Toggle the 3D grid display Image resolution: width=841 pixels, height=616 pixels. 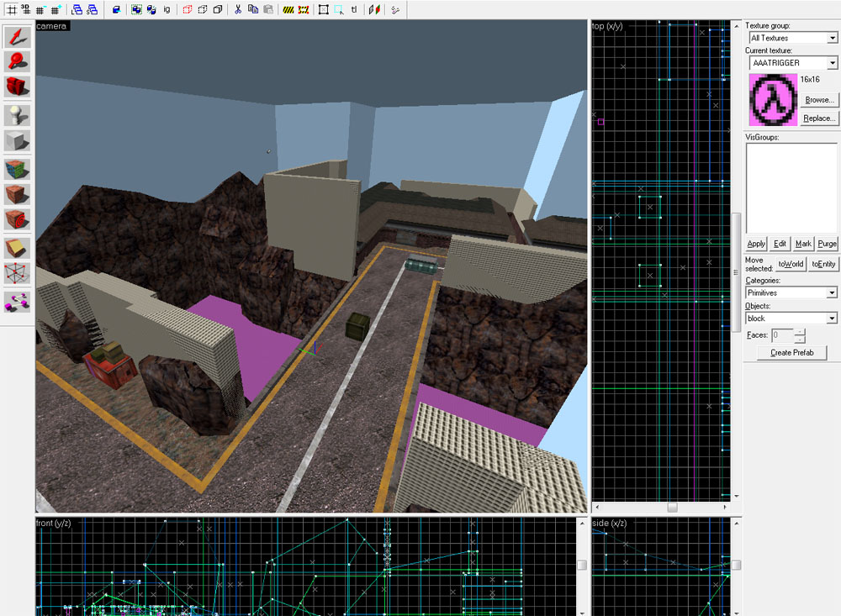(x=25, y=9)
